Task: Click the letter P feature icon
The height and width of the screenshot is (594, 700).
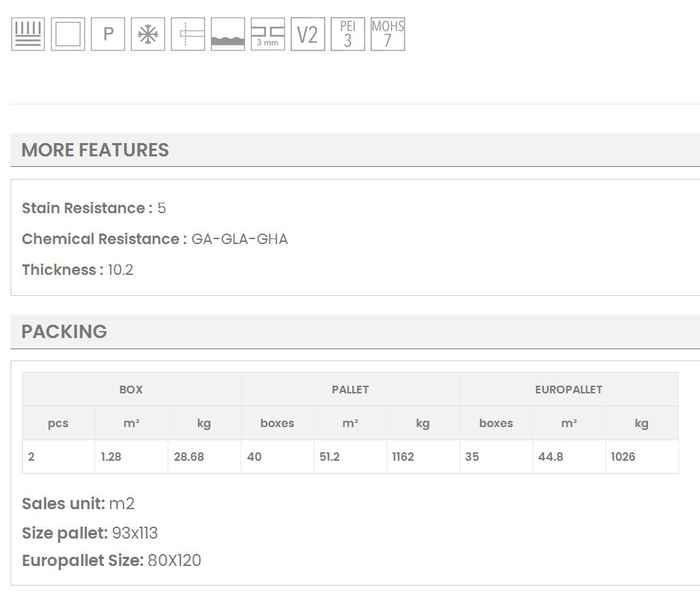Action: (x=108, y=34)
